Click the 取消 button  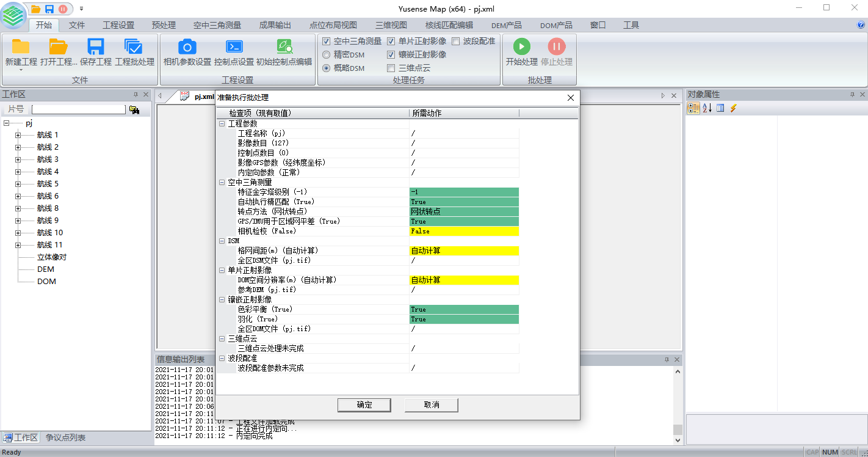pos(432,404)
